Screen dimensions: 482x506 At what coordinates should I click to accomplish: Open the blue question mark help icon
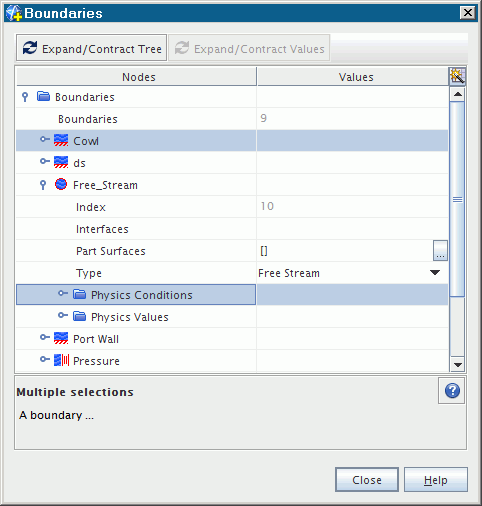click(x=452, y=390)
